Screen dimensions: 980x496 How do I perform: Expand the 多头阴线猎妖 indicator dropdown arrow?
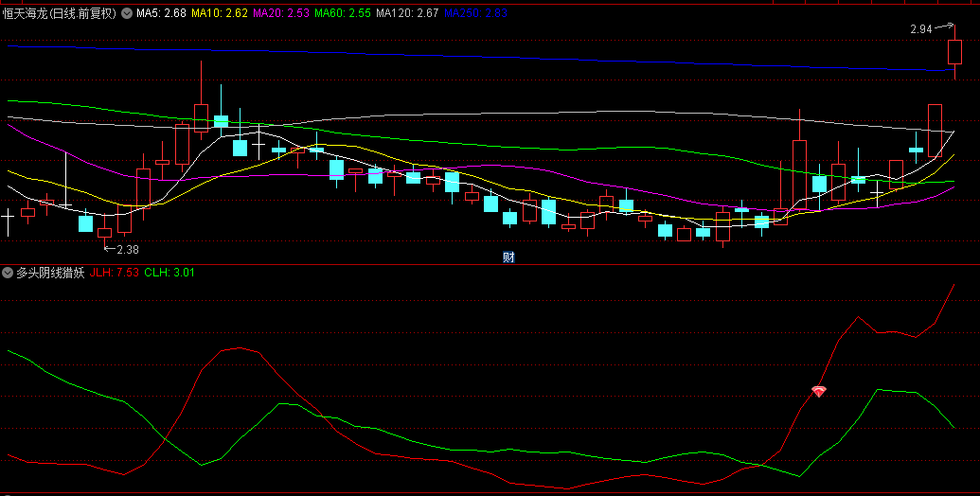click(x=8, y=273)
